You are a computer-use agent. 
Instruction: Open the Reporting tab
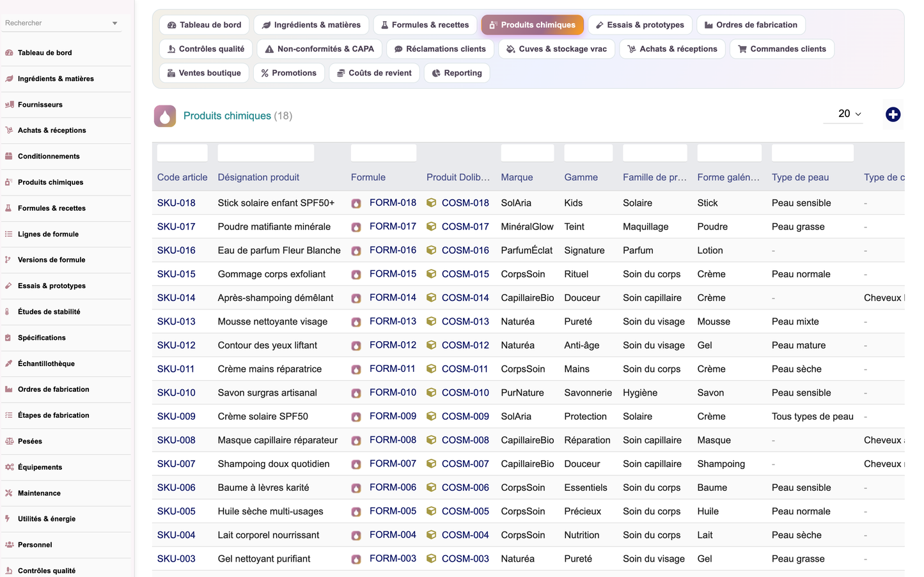457,73
